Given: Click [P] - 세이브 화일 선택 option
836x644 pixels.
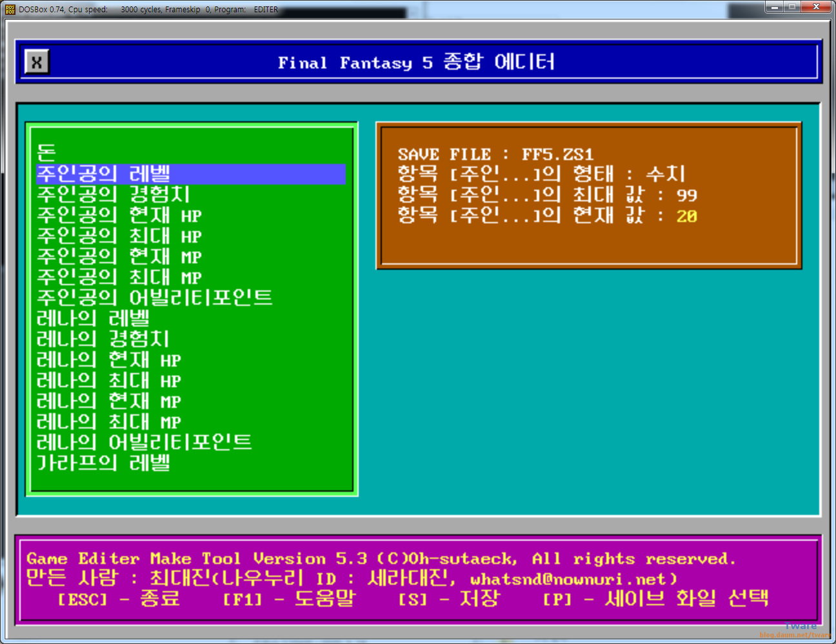Looking at the screenshot, I should 655,599.
